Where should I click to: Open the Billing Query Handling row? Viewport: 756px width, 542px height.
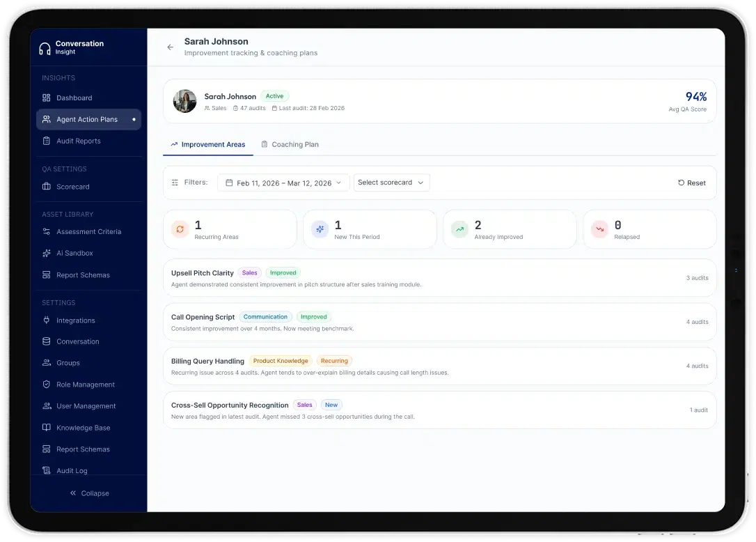[439, 366]
